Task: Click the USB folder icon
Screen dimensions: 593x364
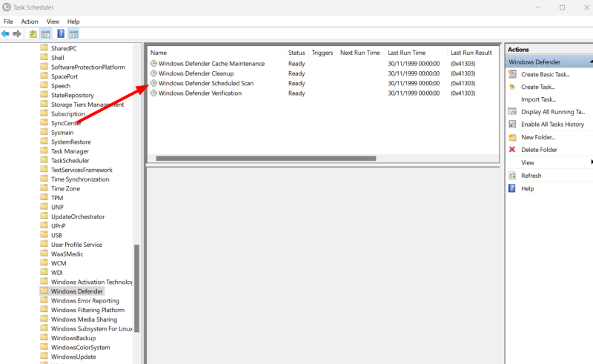Action: coord(44,235)
